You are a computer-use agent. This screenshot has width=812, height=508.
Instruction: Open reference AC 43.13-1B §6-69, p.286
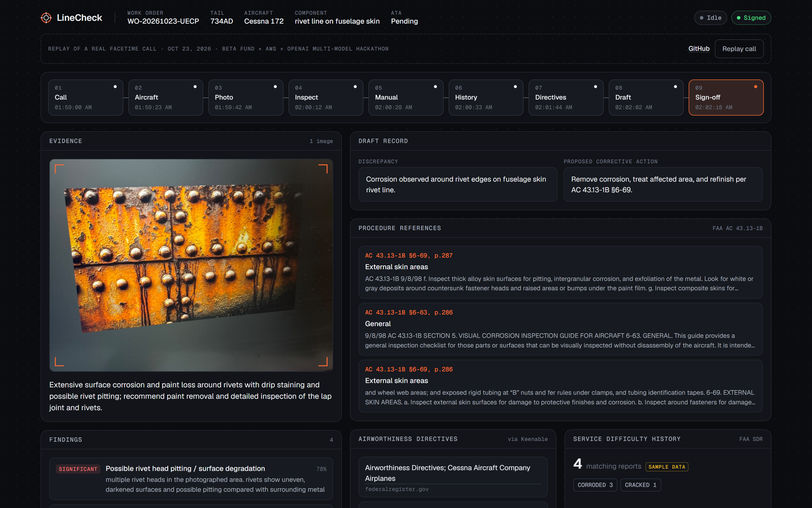click(x=560, y=386)
